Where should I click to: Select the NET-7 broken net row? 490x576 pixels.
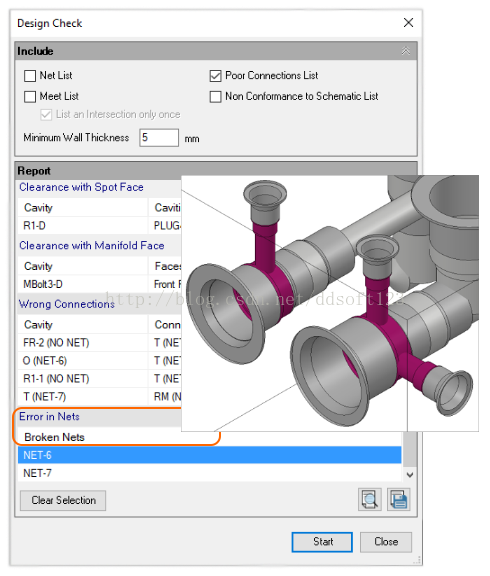209,473
